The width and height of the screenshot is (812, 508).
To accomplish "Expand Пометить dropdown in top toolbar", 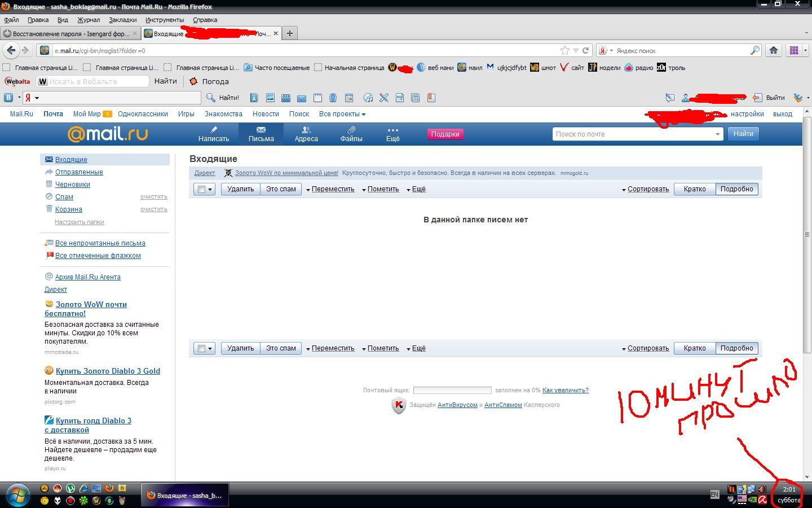I will (381, 189).
